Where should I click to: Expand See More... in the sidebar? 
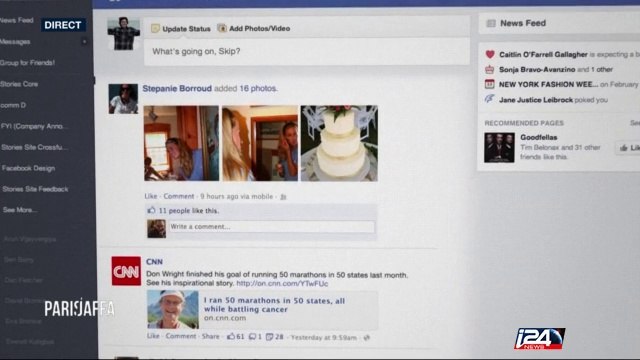[20, 210]
